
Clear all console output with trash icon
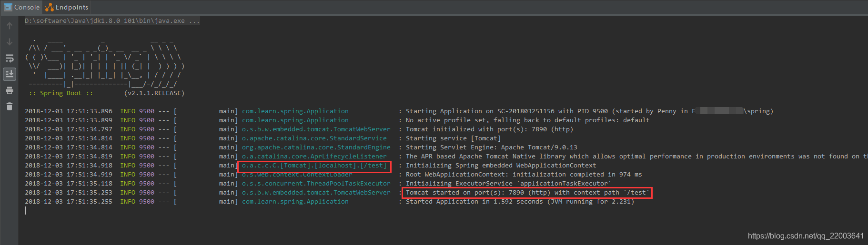coord(10,107)
